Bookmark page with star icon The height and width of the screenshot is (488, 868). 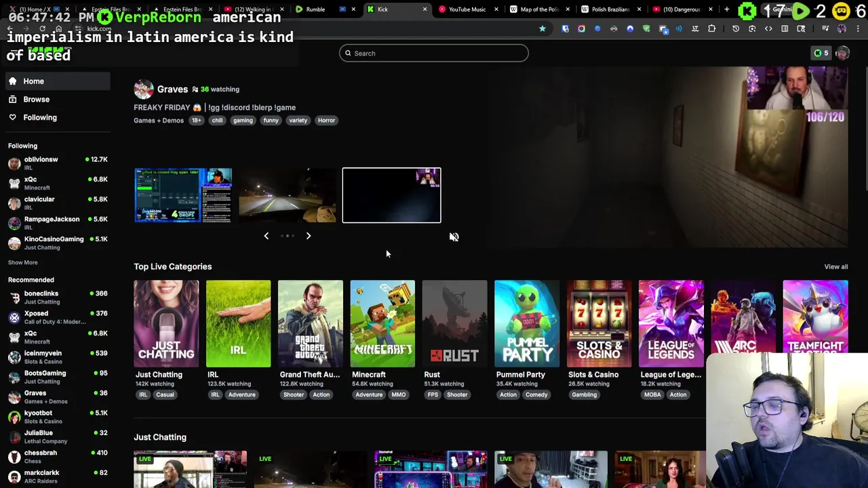pyautogui.click(x=542, y=28)
